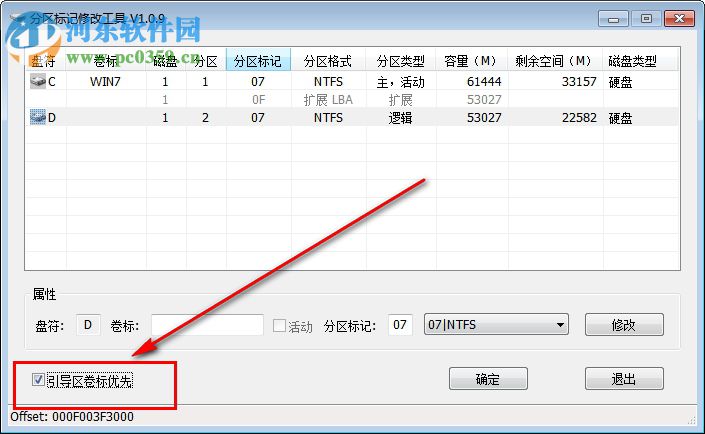This screenshot has height=434, width=705.
Task: Click the C drive disk icon
Action: point(38,81)
